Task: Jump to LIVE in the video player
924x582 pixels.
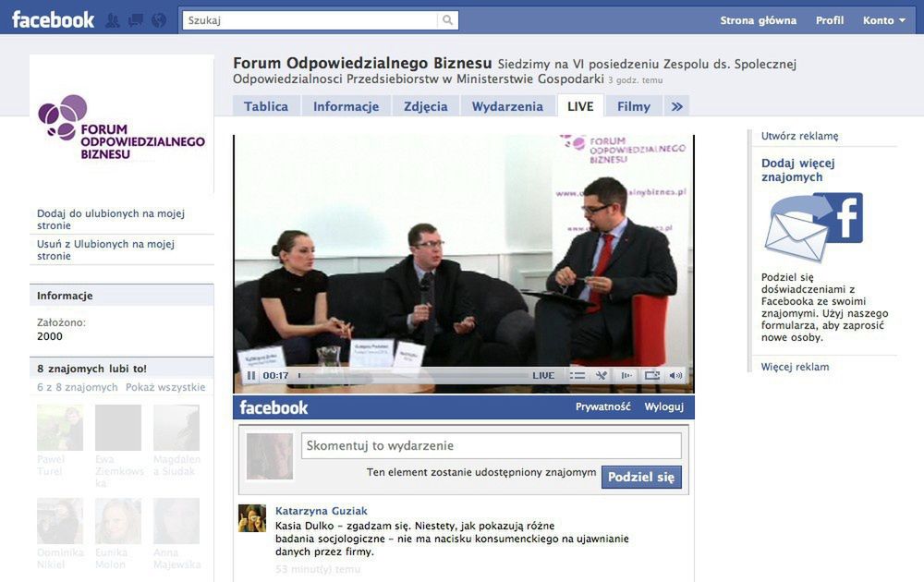Action: click(543, 375)
